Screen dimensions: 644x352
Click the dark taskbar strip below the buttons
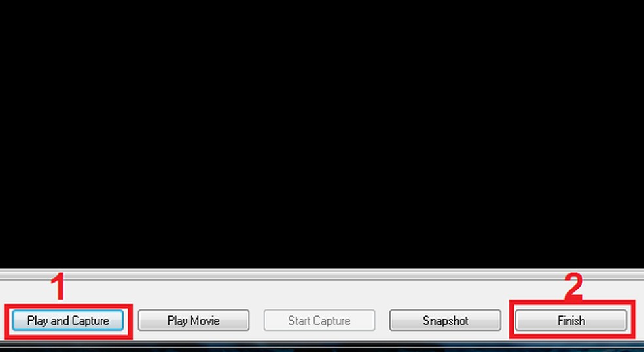coord(322,347)
